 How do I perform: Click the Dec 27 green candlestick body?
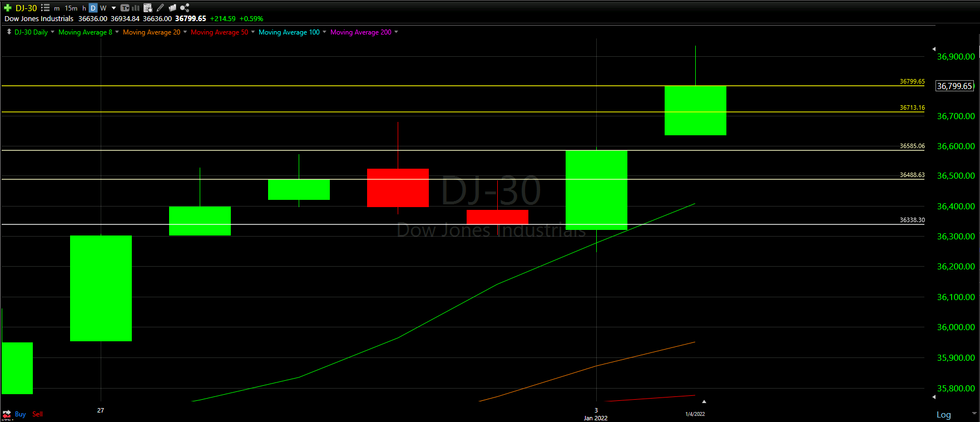[101, 288]
